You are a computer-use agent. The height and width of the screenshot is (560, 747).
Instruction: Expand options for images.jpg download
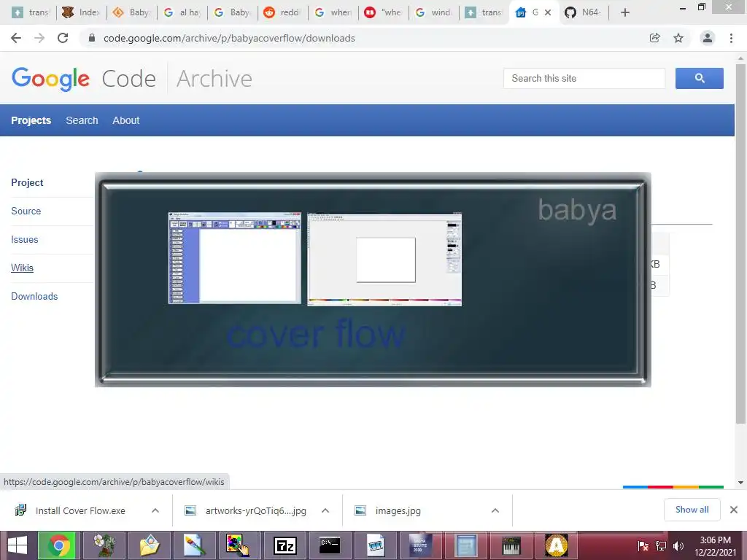495,510
